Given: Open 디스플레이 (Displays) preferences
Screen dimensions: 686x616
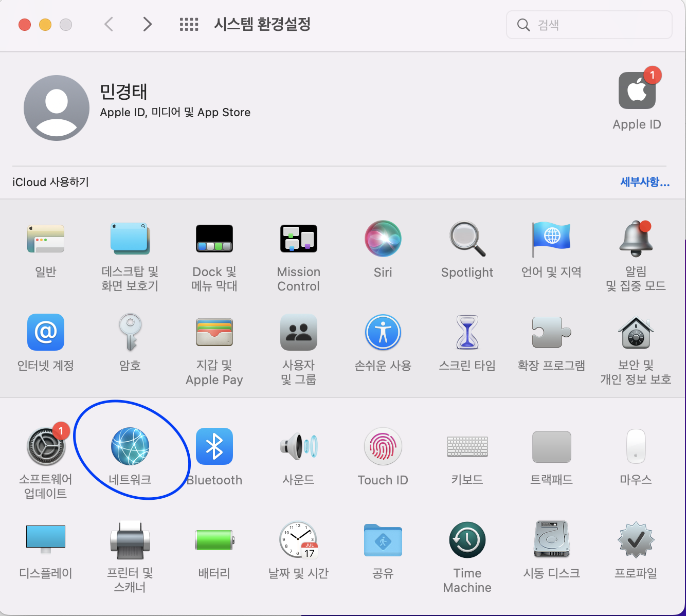Looking at the screenshot, I should 46,540.
